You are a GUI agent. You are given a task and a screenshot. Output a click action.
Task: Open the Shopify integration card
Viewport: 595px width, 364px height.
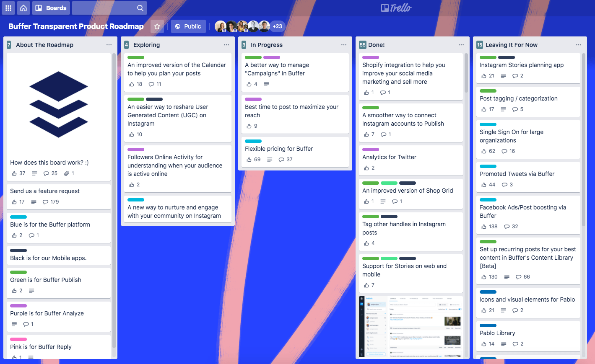(411, 77)
